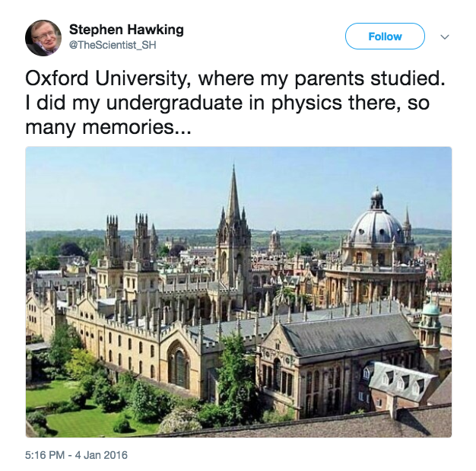Click Stephen Hawking's profile avatar
The image size is (476, 471).
point(43,37)
